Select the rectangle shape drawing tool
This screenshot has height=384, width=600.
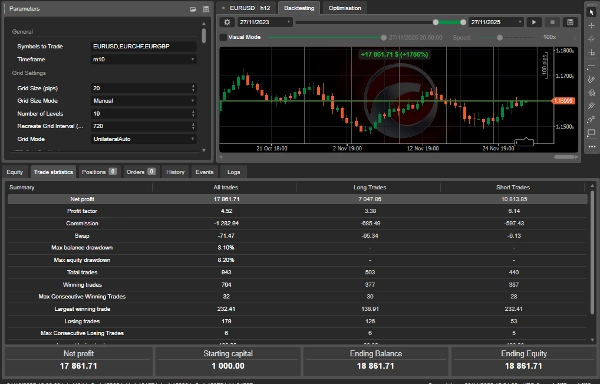coord(592,133)
